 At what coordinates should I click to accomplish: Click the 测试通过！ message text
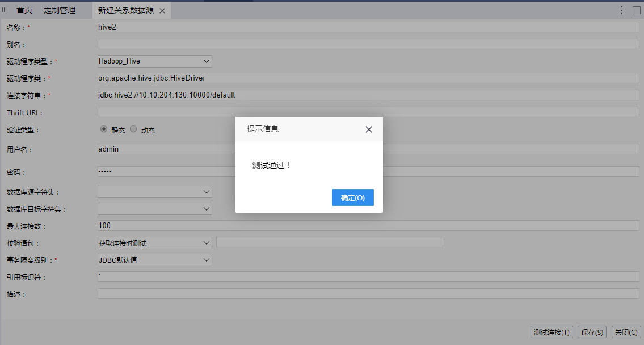tap(271, 165)
